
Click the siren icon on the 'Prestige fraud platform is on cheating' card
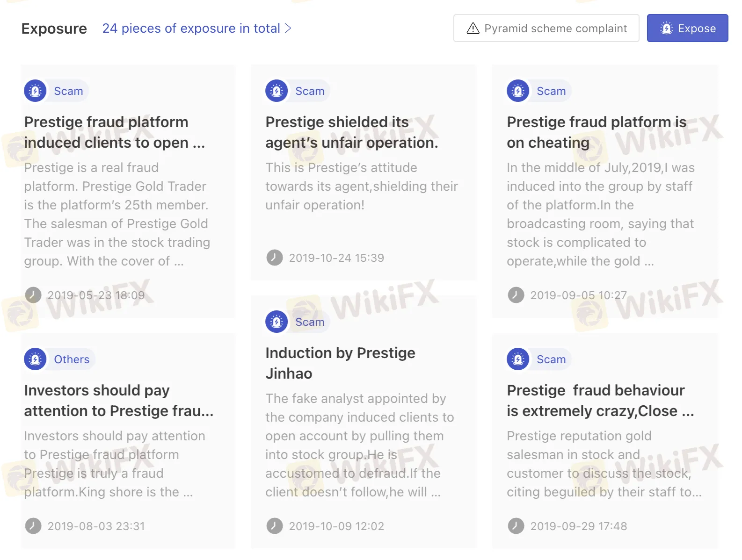(x=518, y=91)
